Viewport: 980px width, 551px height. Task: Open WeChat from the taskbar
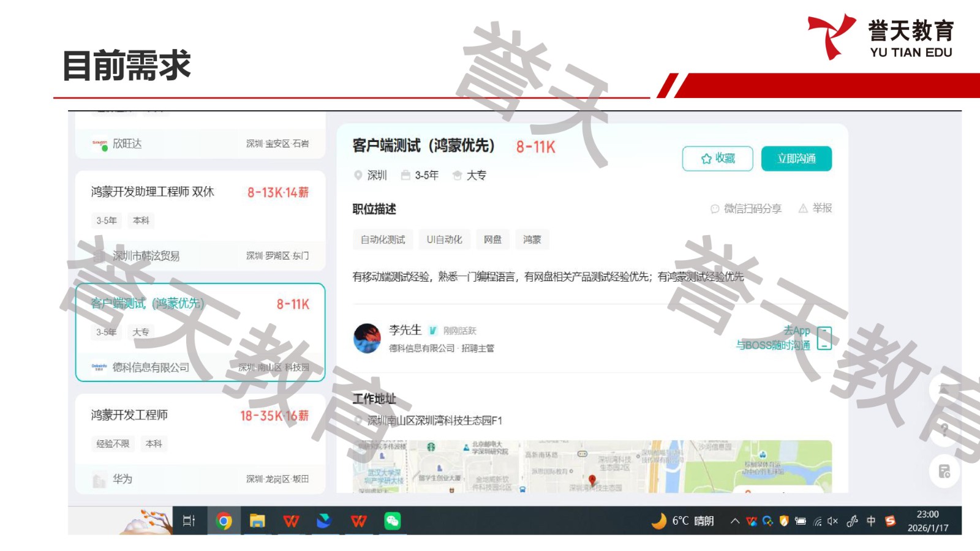pos(392,521)
